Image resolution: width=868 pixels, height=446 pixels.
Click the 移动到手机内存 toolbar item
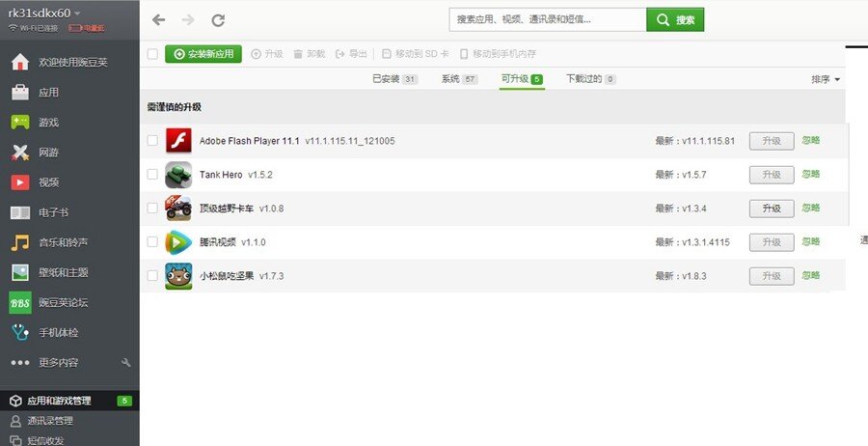(x=498, y=54)
